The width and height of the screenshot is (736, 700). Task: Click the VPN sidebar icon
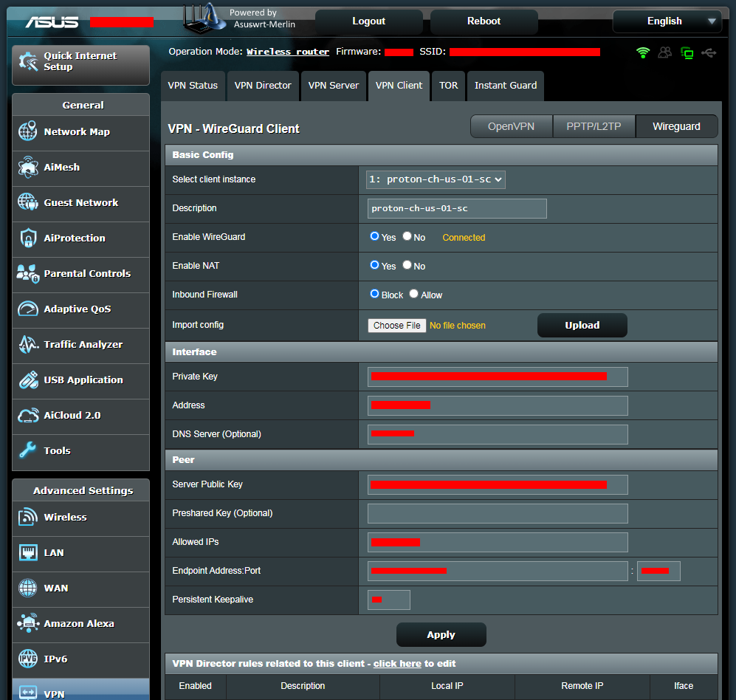coord(28,693)
